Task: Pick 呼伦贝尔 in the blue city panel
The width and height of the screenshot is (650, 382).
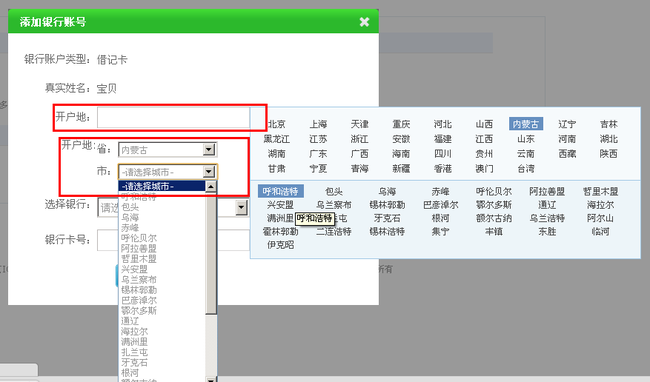Action: 494,191
